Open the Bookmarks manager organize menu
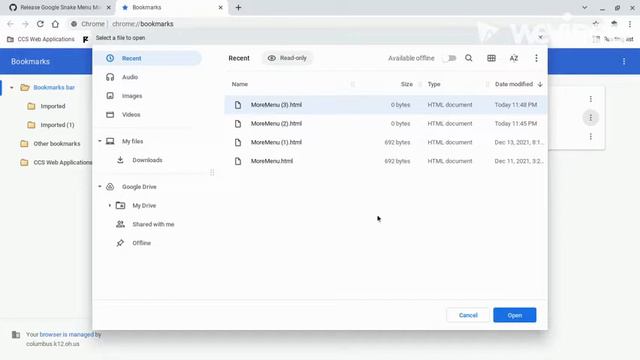The width and height of the screenshot is (640, 360). [624, 62]
